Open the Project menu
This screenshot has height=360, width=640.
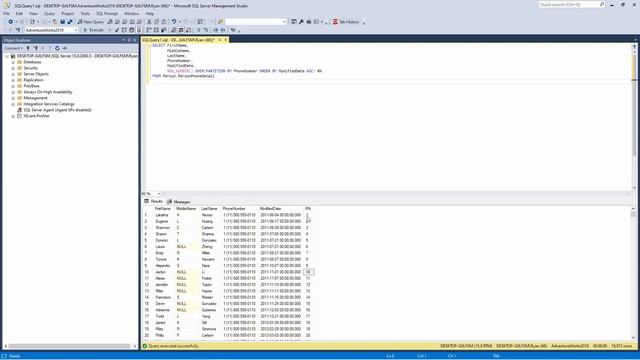(x=68, y=13)
